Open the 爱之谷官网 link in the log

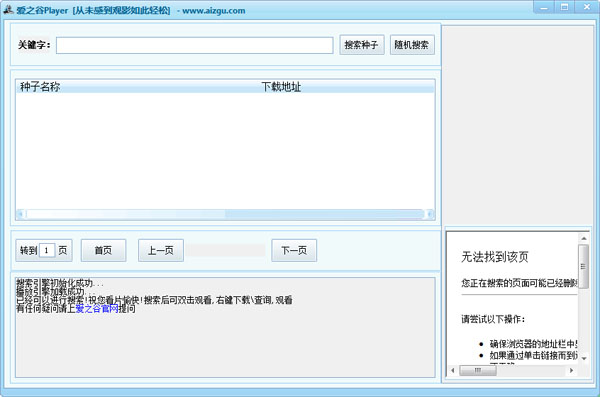point(97,309)
